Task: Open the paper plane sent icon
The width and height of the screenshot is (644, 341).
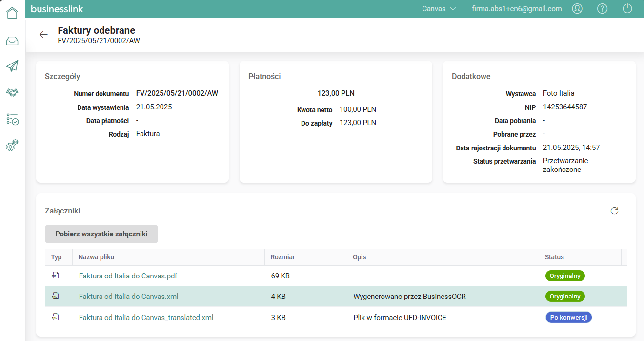Action: tap(12, 66)
